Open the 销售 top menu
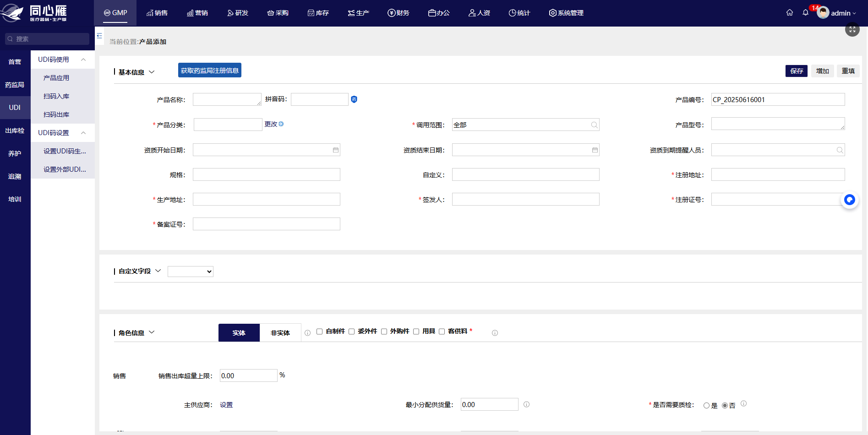This screenshot has height=435, width=868. click(x=157, y=13)
